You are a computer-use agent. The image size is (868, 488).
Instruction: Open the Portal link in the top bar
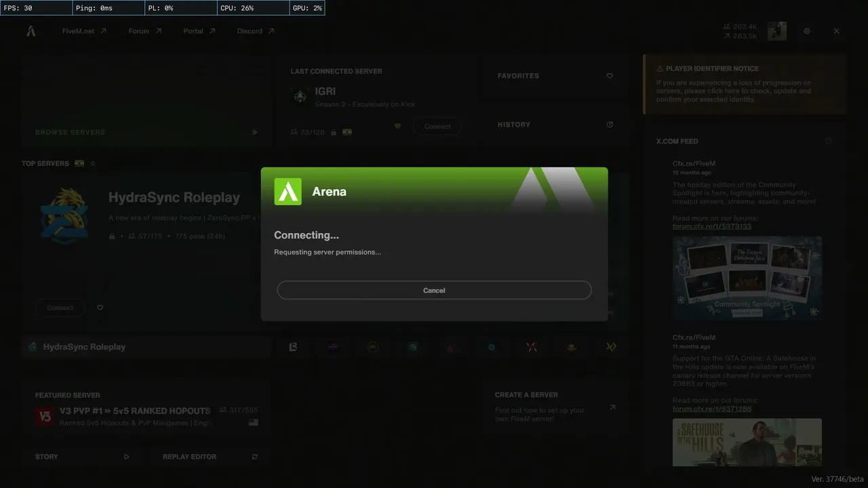[199, 31]
